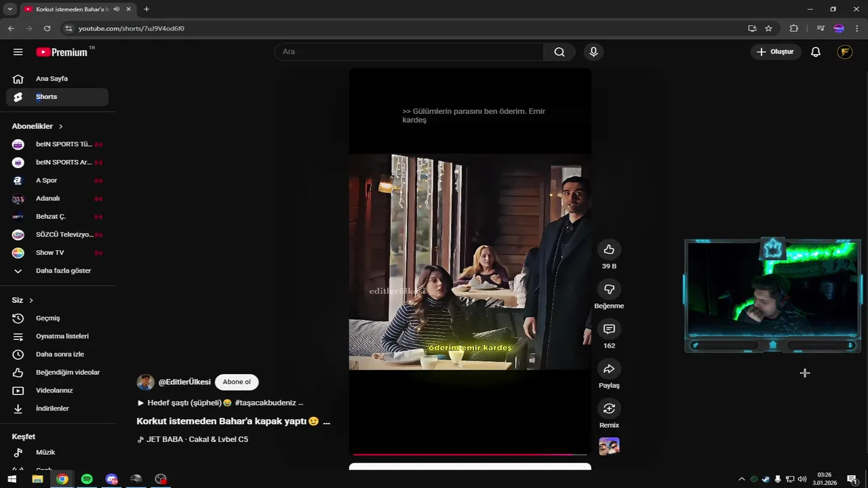The width and height of the screenshot is (868, 488).
Task: Expand the Abonelikler section
Action: click(x=37, y=127)
